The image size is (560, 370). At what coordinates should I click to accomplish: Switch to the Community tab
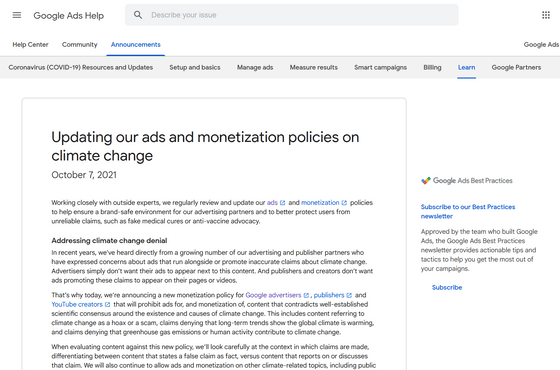pyautogui.click(x=80, y=45)
